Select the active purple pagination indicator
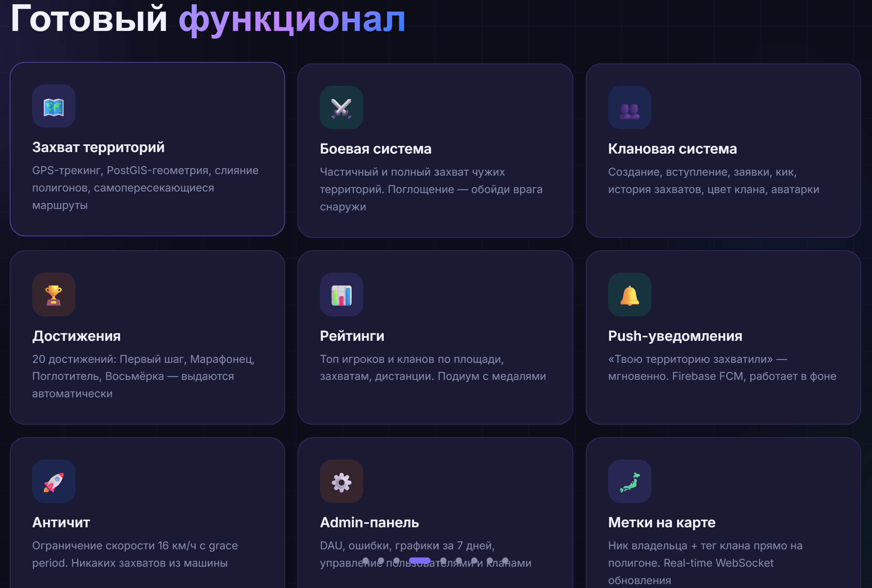This screenshot has width=872, height=588. point(419,561)
